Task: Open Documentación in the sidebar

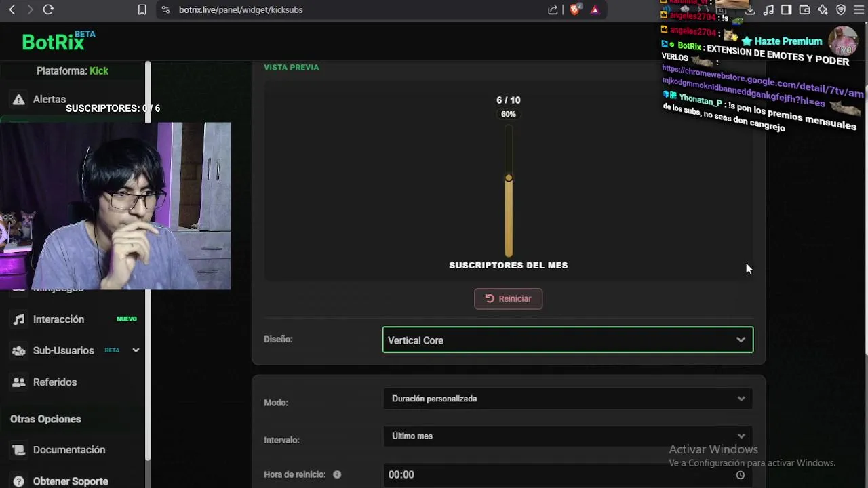Action: [x=69, y=450]
